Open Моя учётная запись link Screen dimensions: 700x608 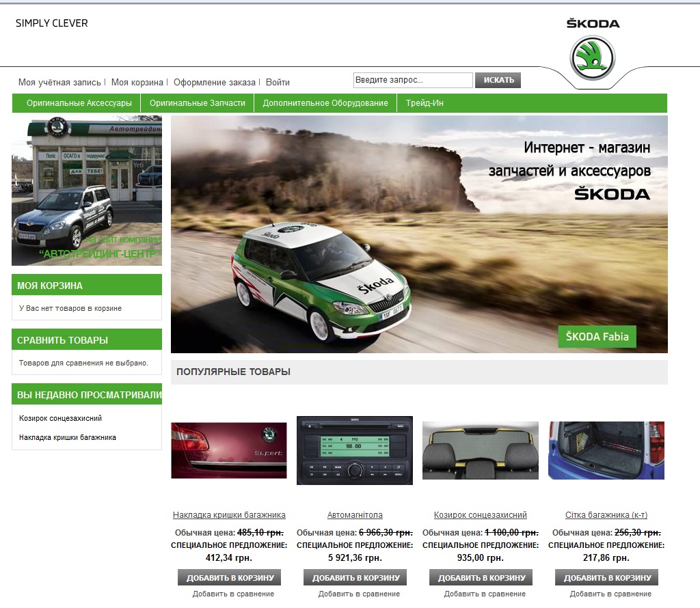click(60, 83)
